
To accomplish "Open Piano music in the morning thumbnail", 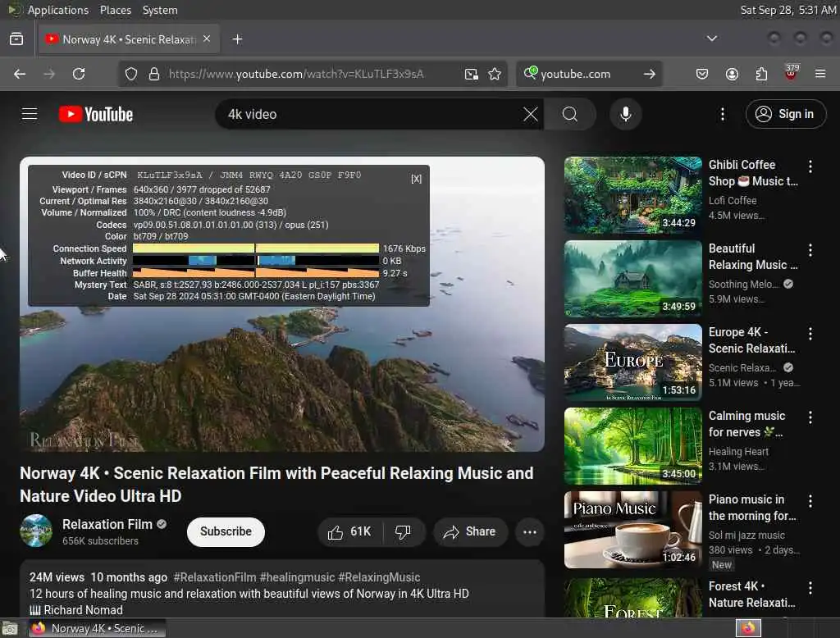I will point(632,529).
